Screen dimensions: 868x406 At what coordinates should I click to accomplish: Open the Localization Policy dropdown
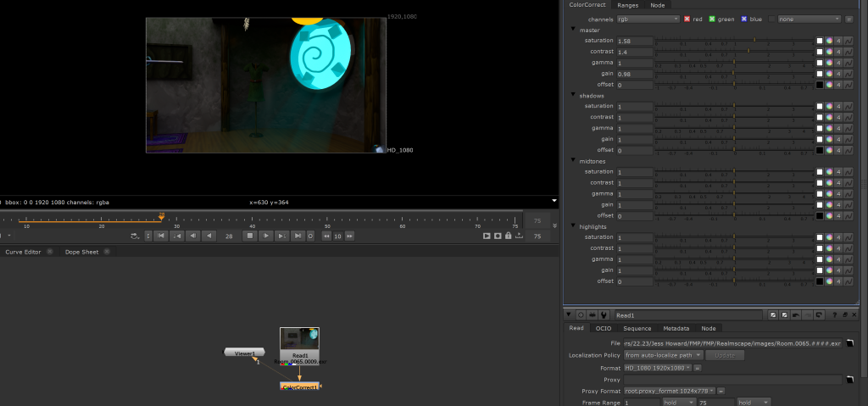tap(663, 355)
